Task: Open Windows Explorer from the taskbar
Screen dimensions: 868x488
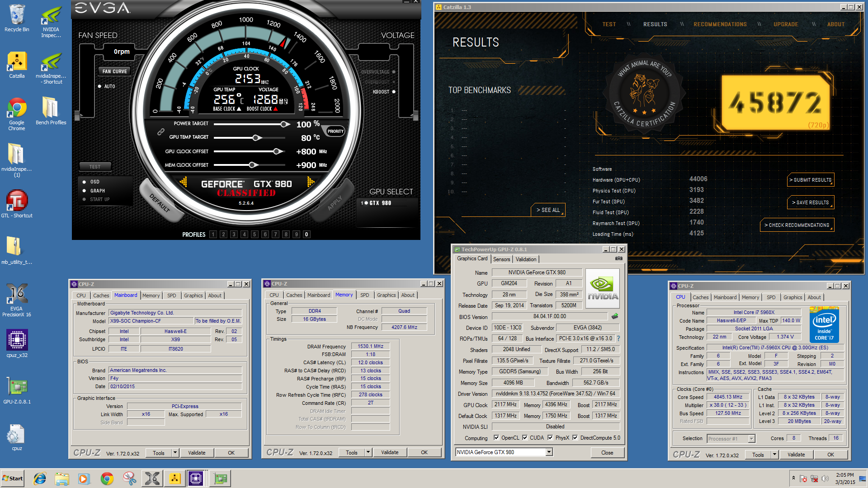Action: 62,479
